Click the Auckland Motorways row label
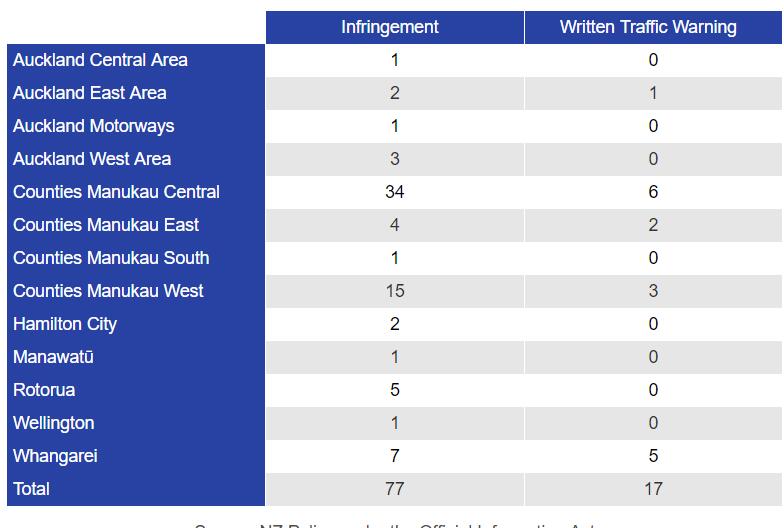The image size is (784, 528). [x=94, y=126]
